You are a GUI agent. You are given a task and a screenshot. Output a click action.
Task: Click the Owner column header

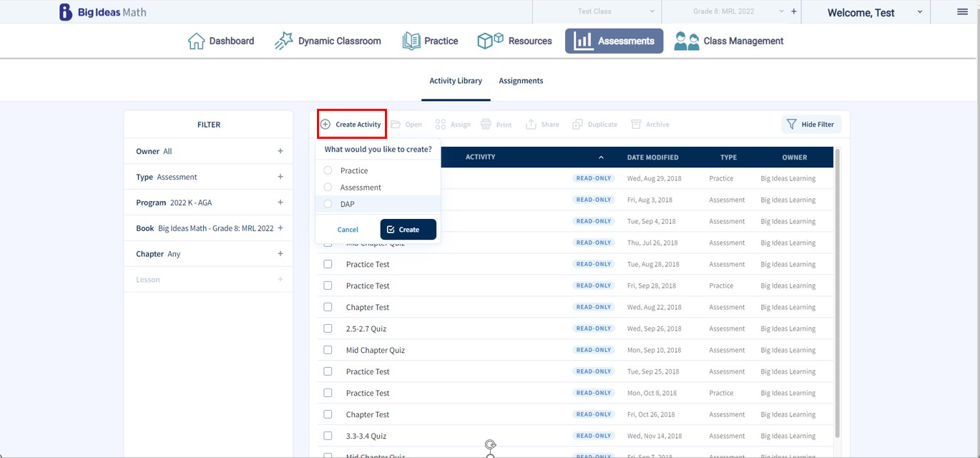coord(794,157)
